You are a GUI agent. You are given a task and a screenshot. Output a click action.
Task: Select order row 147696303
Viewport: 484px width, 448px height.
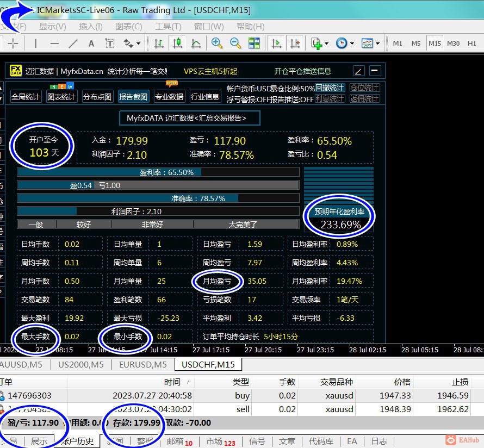[242, 395]
